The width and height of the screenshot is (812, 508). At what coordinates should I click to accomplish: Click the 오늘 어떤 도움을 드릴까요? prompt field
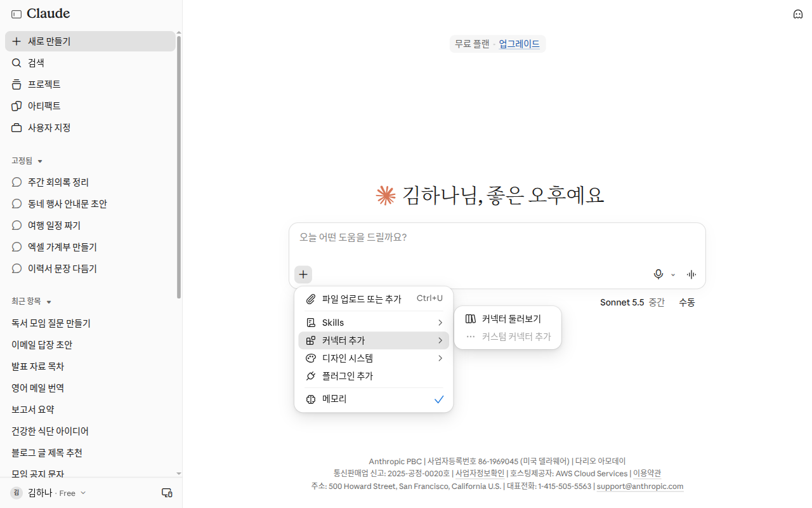[x=497, y=237]
